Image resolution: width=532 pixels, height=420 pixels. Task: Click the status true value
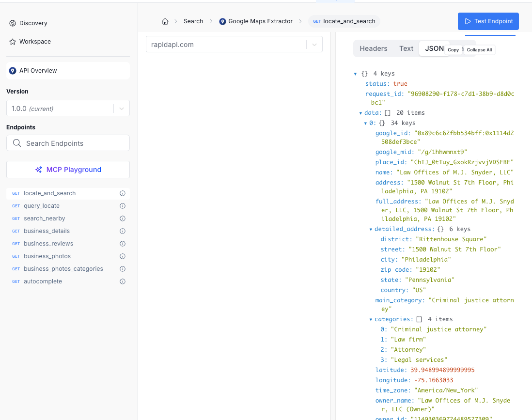(x=400, y=84)
